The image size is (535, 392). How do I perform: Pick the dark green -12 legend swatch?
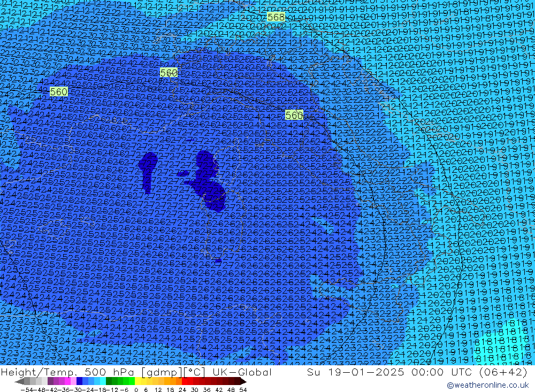(x=109, y=381)
